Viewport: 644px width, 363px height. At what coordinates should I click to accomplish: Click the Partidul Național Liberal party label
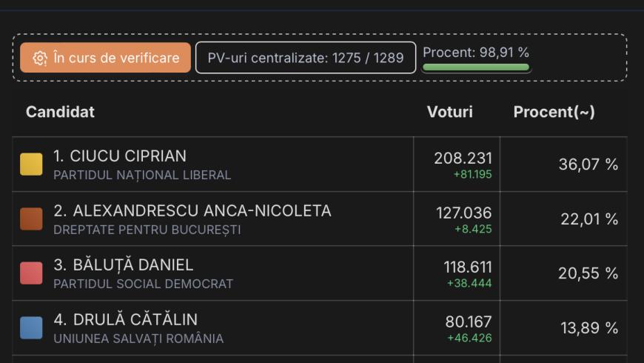click(x=142, y=176)
